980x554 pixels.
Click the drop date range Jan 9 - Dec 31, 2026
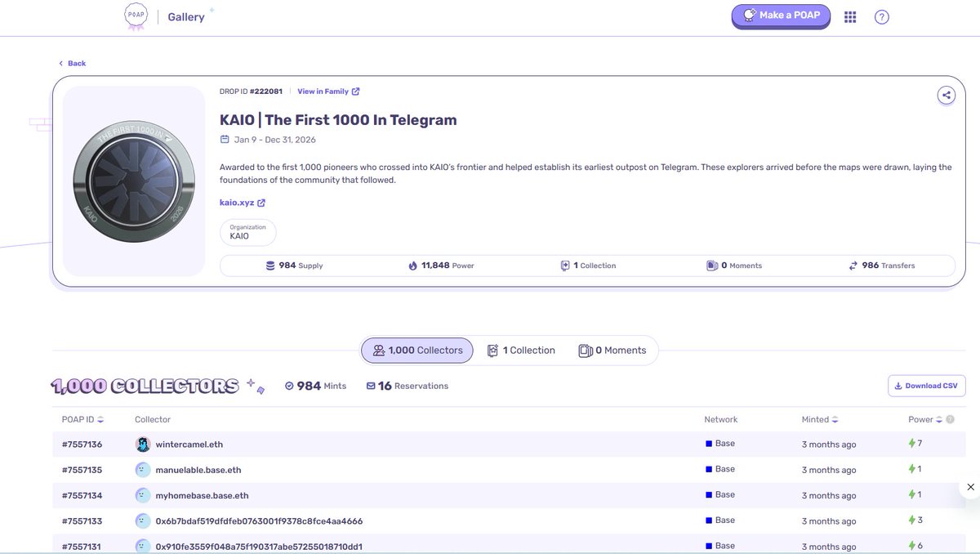[x=268, y=140]
